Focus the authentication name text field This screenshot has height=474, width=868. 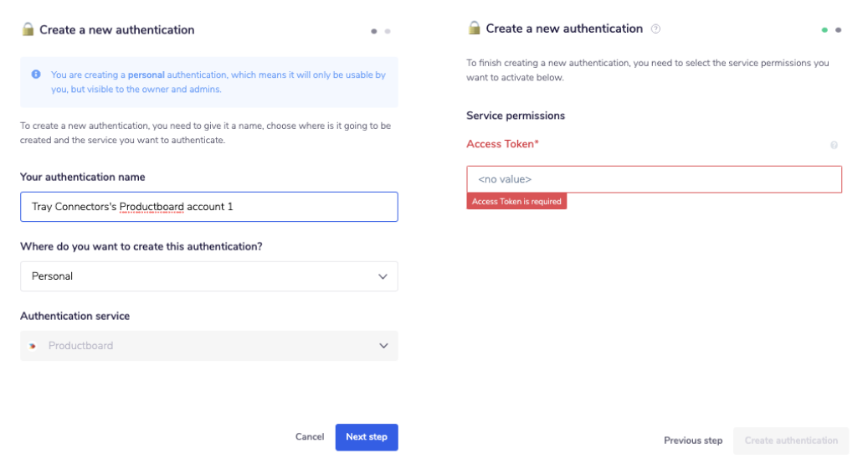click(208, 207)
